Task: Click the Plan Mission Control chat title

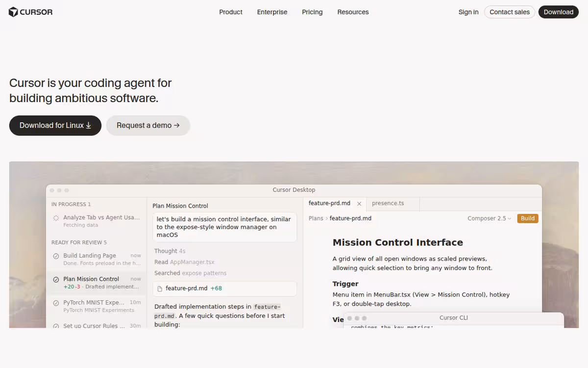Action: point(180,206)
